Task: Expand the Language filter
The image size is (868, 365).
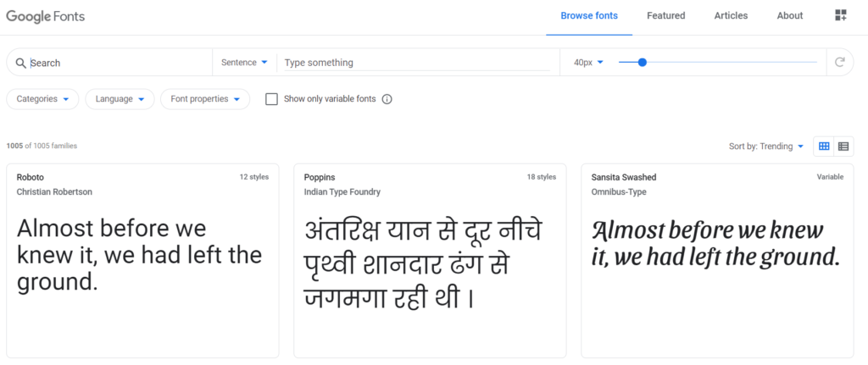Action: click(120, 99)
